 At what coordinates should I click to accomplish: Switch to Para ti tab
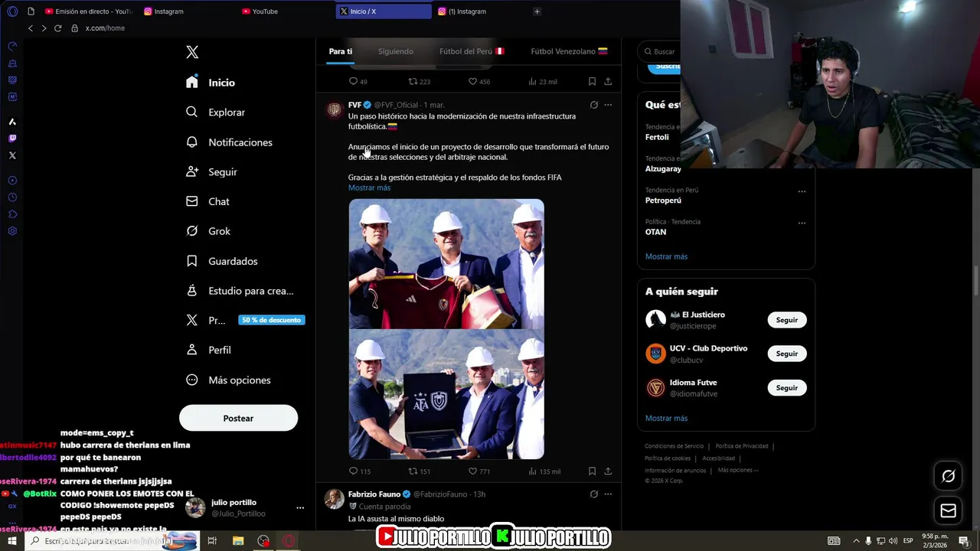click(x=341, y=51)
